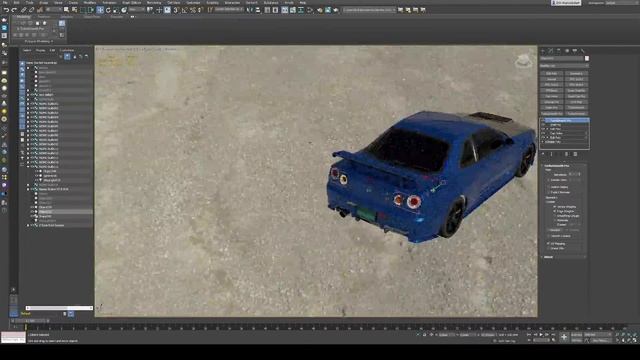Click the Align tool icon

click(258, 10)
